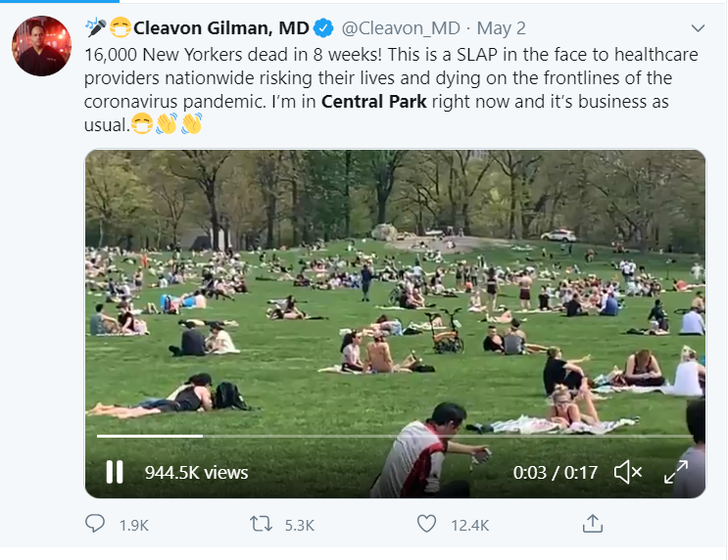Screen dimensions: 728x560
Task: Click the Central Park bold text
Action: [374, 102]
